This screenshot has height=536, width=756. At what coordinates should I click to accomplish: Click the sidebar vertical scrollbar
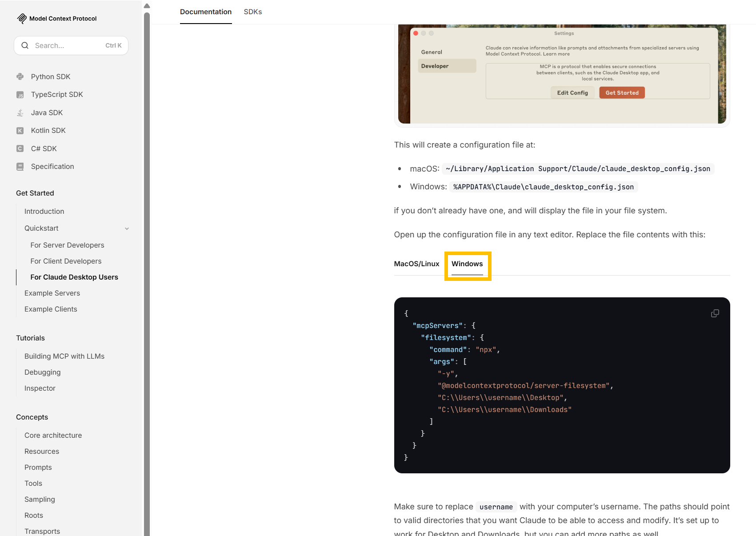(147, 274)
